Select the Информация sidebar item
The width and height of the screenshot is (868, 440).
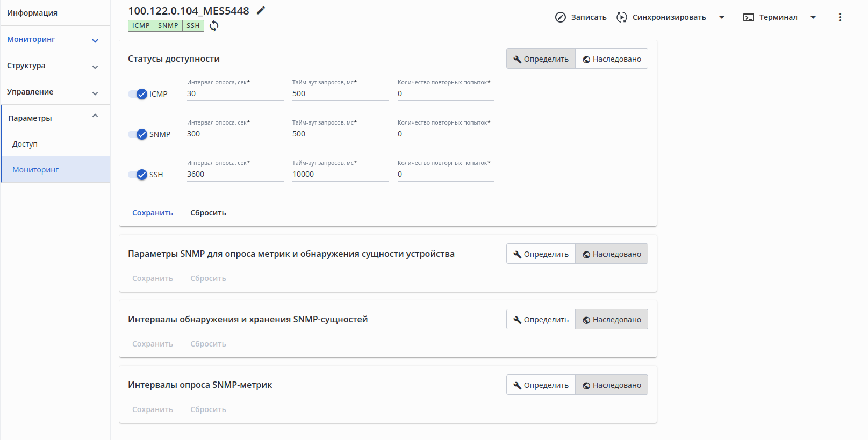[32, 13]
